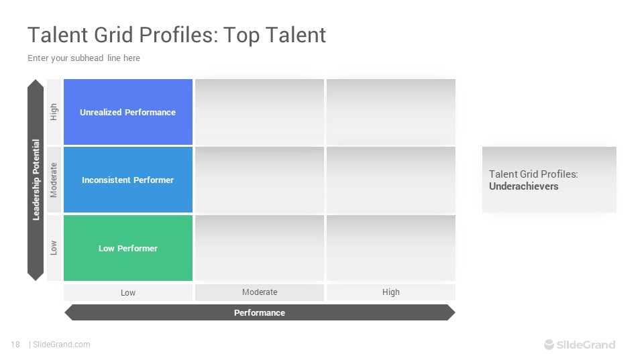Screen dimensions: 644x362
Task: Click the empty moderate-moderate center cell
Action: [x=260, y=180]
